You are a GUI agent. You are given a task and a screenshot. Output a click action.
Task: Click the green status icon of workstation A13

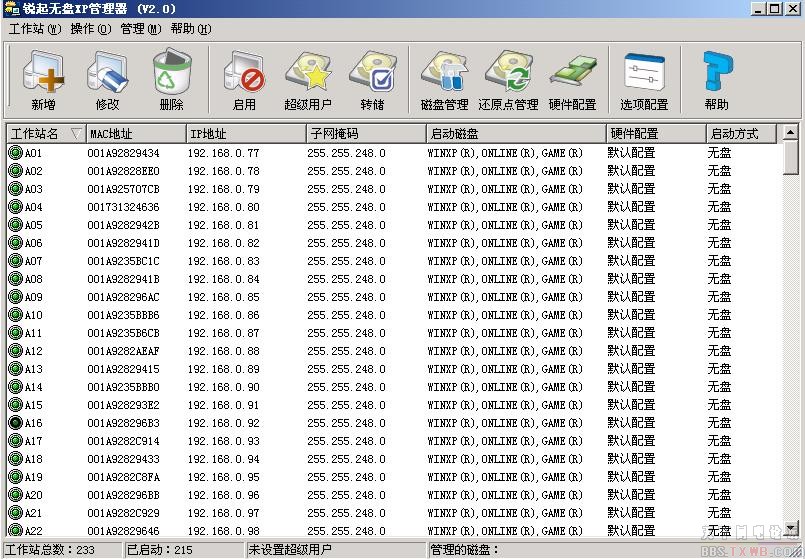tap(16, 369)
